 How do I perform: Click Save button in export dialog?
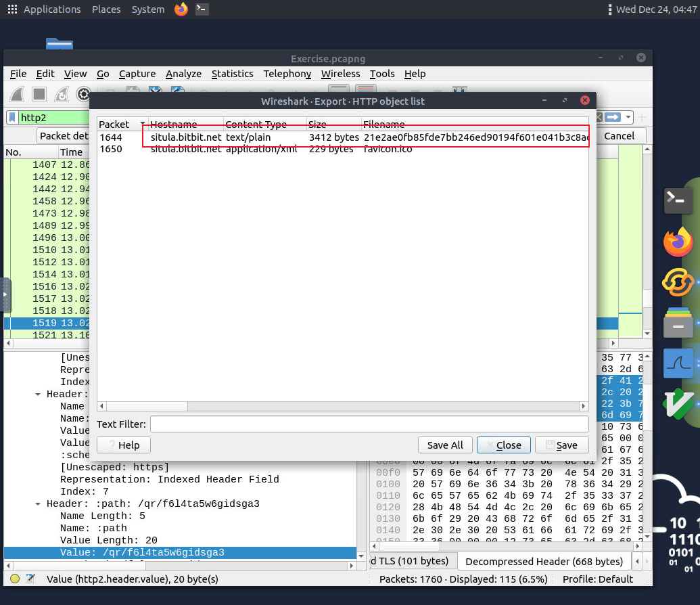pos(561,445)
